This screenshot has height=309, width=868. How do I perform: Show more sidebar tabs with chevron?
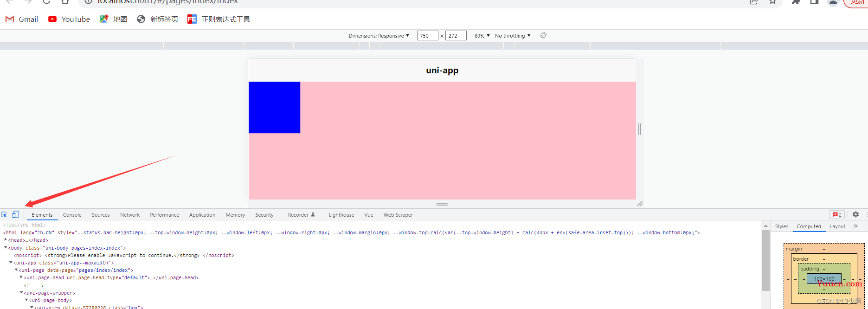pos(856,226)
